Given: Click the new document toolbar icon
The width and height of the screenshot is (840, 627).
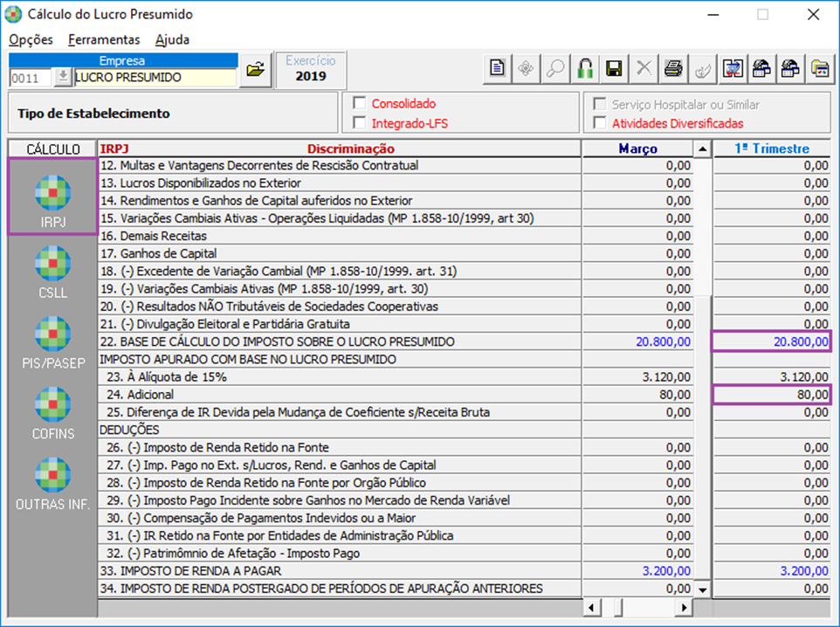Looking at the screenshot, I should tap(497, 69).
